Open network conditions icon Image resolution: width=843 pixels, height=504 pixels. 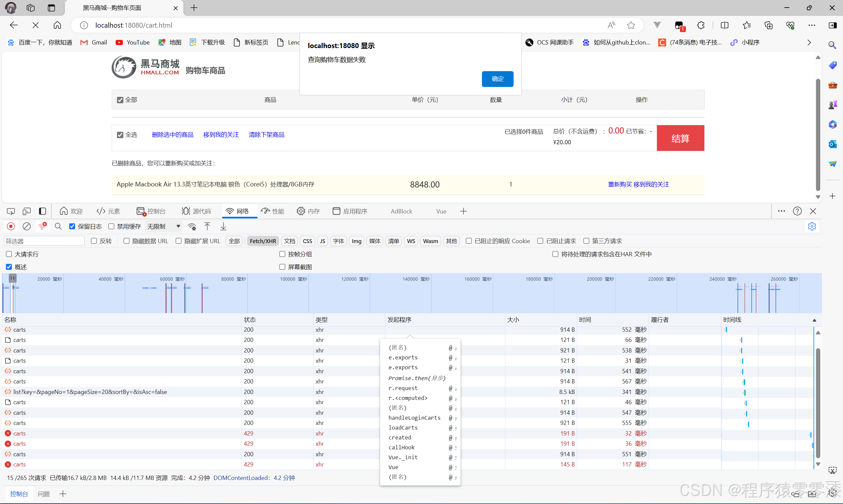pos(192,227)
